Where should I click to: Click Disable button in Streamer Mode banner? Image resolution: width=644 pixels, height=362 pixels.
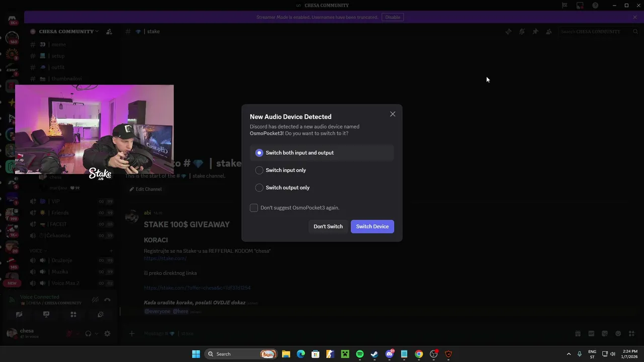point(393,17)
